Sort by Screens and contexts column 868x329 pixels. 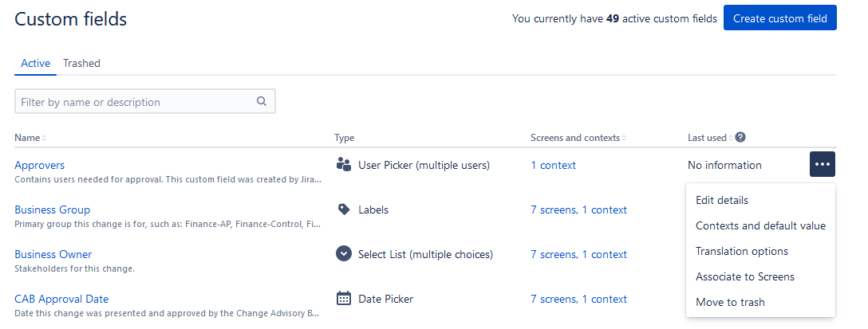click(x=578, y=138)
